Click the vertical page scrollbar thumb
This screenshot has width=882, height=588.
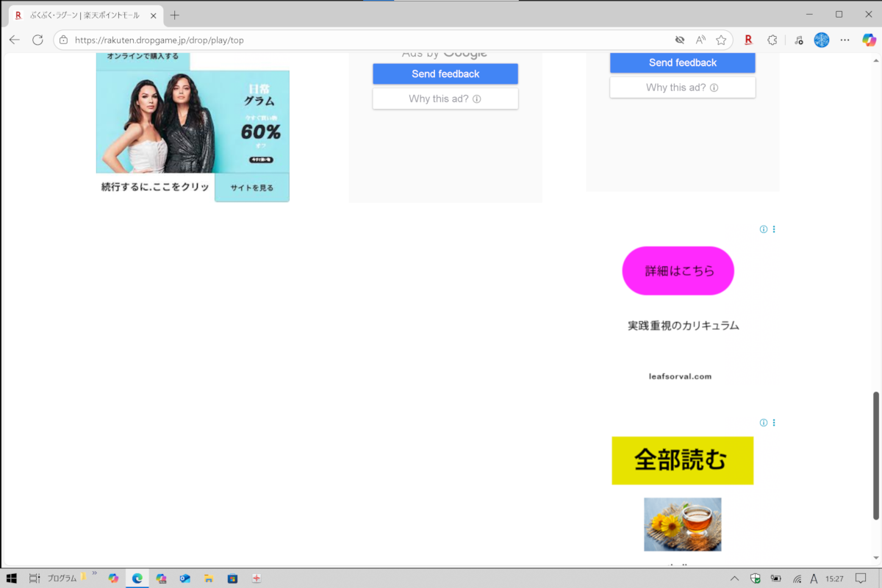(x=875, y=456)
